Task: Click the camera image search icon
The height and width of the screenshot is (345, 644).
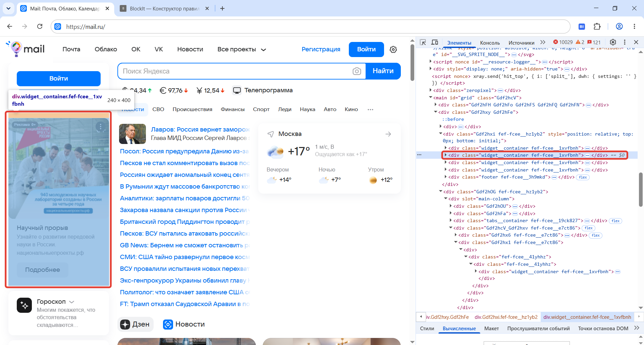Action: click(x=357, y=71)
